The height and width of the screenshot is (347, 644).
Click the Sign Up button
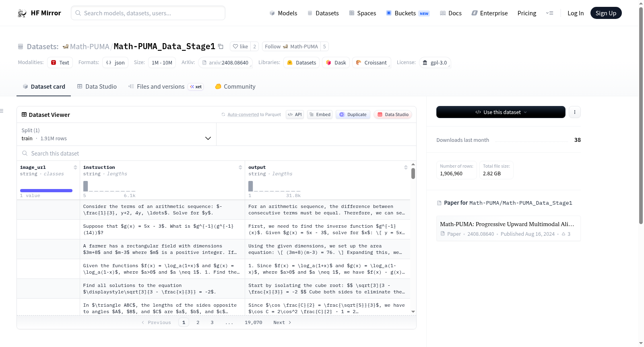click(x=606, y=13)
